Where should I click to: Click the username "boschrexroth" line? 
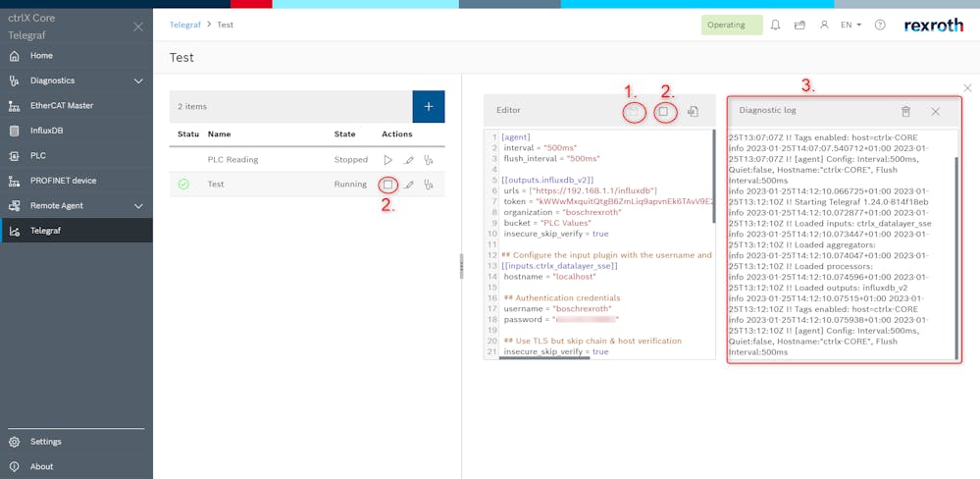click(x=557, y=309)
